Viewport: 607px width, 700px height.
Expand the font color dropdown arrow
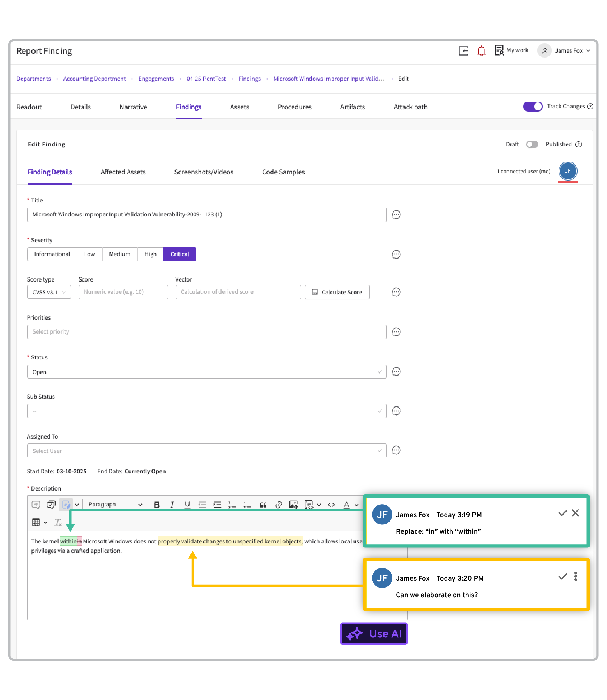pyautogui.click(x=356, y=505)
